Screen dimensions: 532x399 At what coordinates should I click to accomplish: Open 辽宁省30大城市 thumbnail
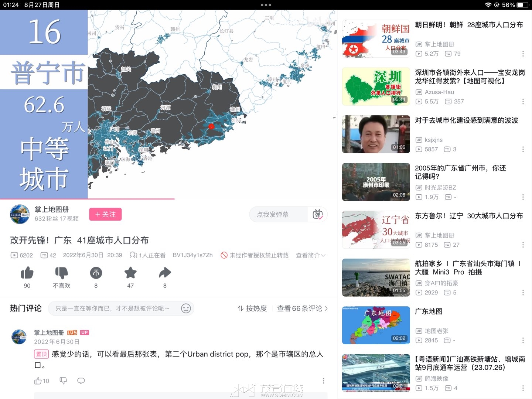pos(376,230)
